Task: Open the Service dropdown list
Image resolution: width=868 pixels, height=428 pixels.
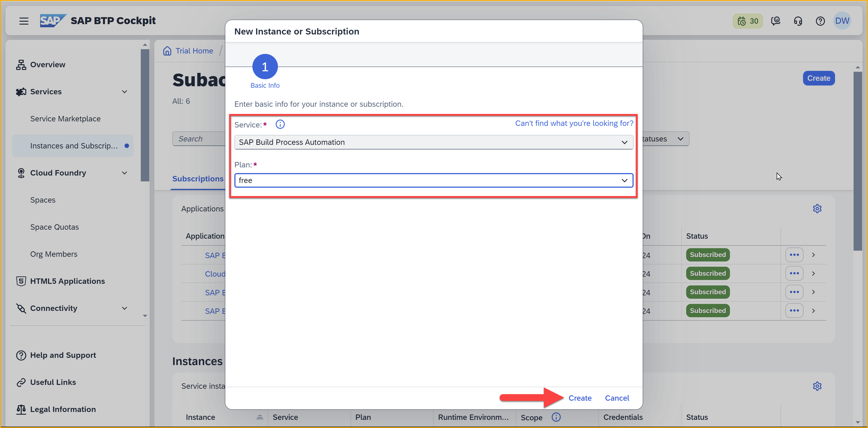Action: [x=624, y=142]
